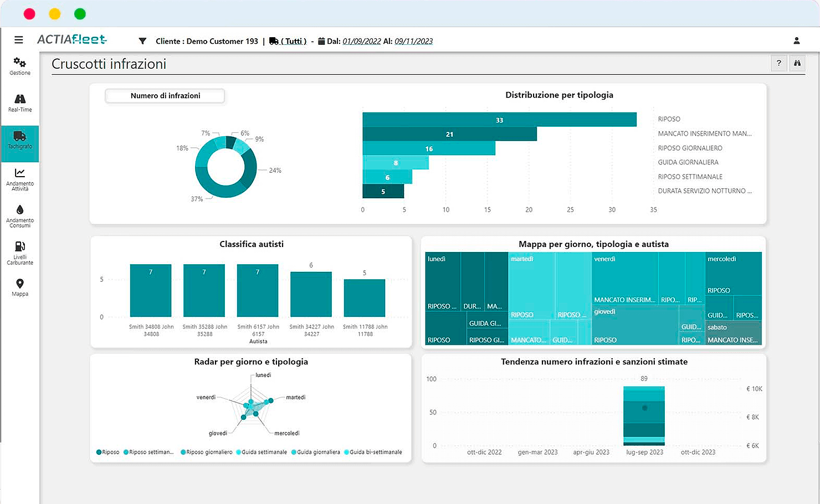820x504 pixels.
Task: Go to Real-Time road icon
Action: (20, 99)
